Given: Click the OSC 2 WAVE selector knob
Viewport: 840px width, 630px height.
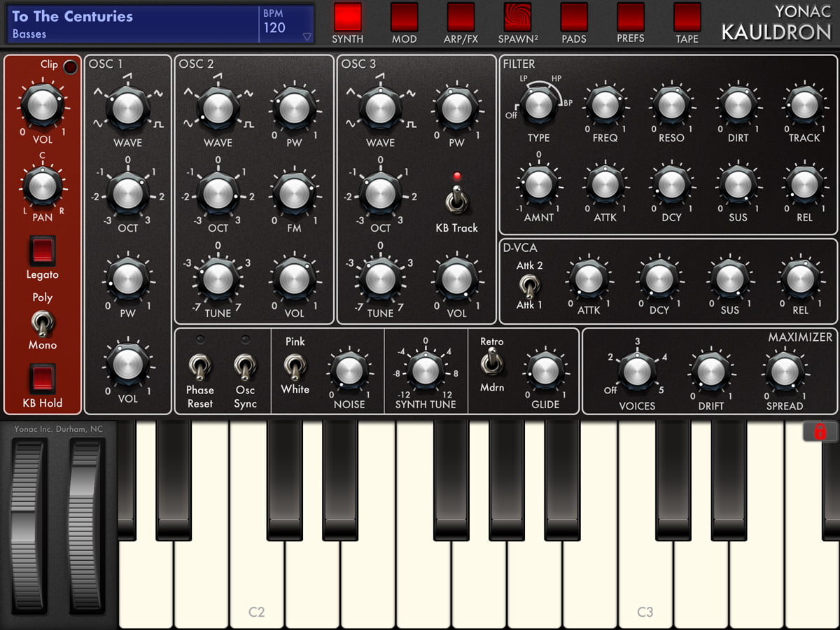Looking at the screenshot, I should (x=218, y=108).
